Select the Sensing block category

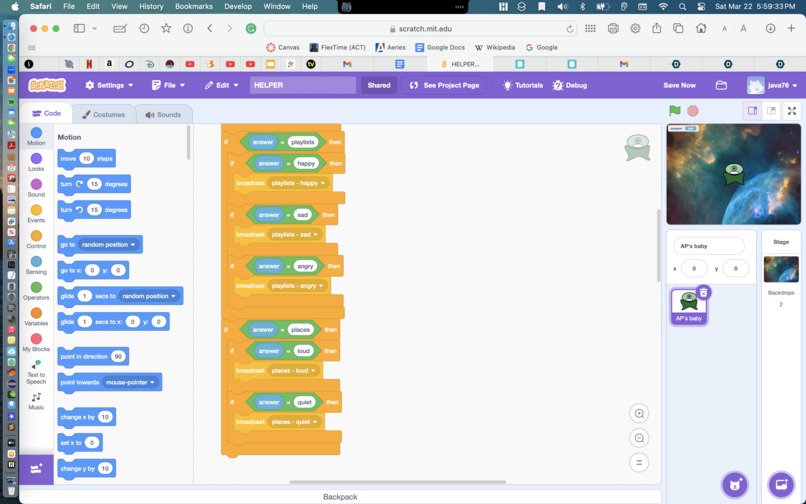point(36,265)
